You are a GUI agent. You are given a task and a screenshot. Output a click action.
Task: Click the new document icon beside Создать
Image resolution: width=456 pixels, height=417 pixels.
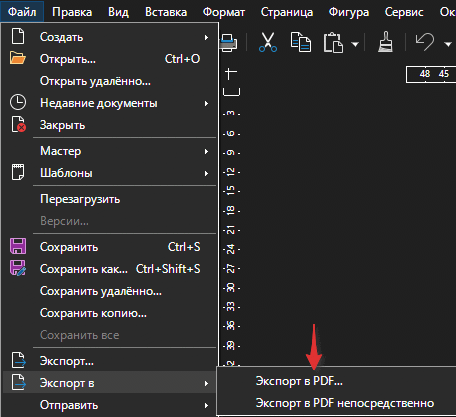pyautogui.click(x=18, y=36)
